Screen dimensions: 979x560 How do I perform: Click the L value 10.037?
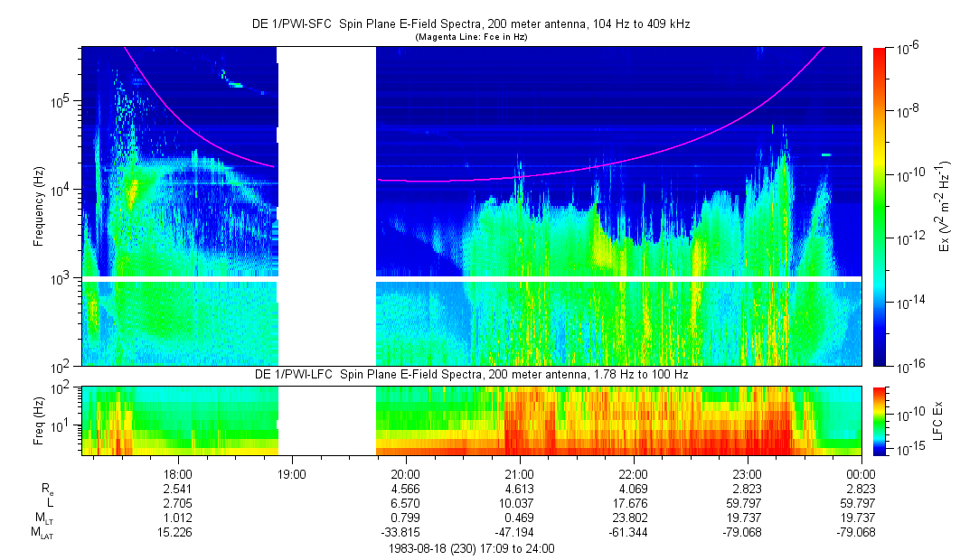pyautogui.click(x=519, y=502)
